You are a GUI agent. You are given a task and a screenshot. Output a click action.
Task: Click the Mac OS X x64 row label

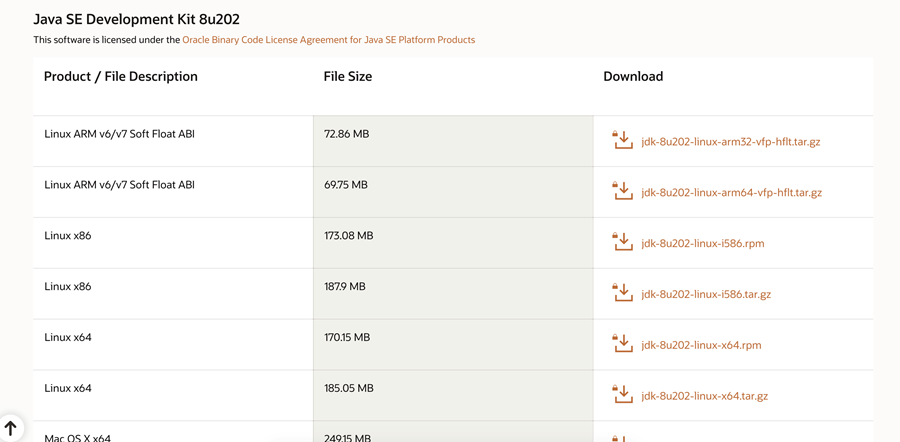point(77,439)
